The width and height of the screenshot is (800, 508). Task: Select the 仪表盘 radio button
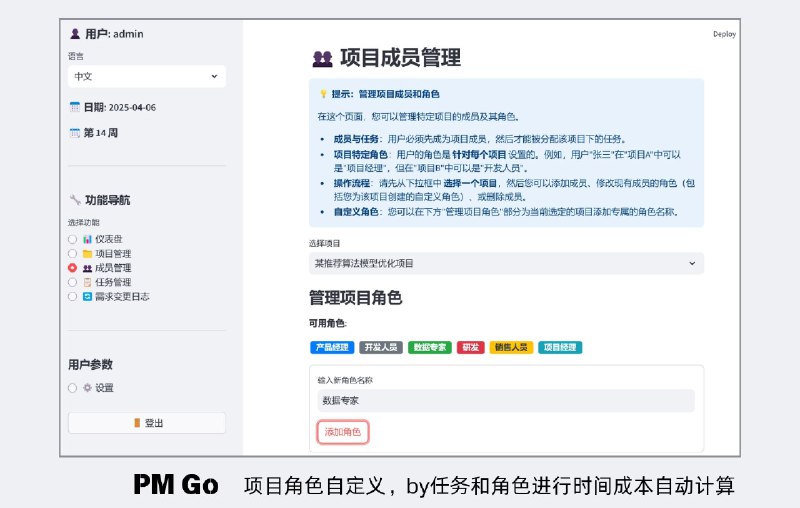point(72,239)
